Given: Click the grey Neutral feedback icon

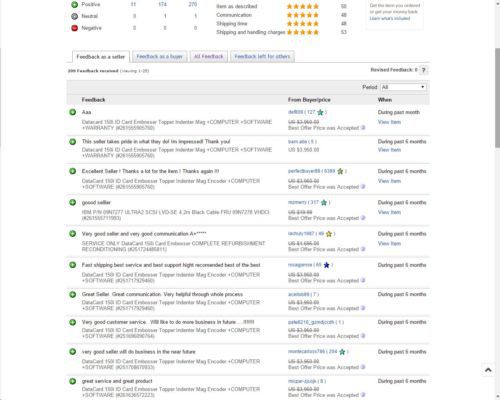Looking at the screenshot, I should (75, 16).
